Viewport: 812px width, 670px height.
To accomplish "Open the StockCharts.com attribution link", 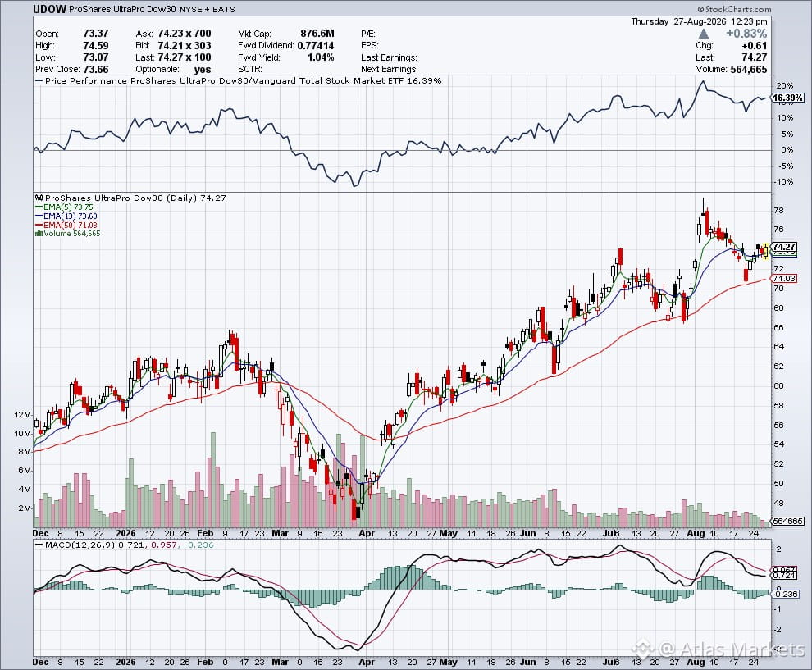I will 734,9.
